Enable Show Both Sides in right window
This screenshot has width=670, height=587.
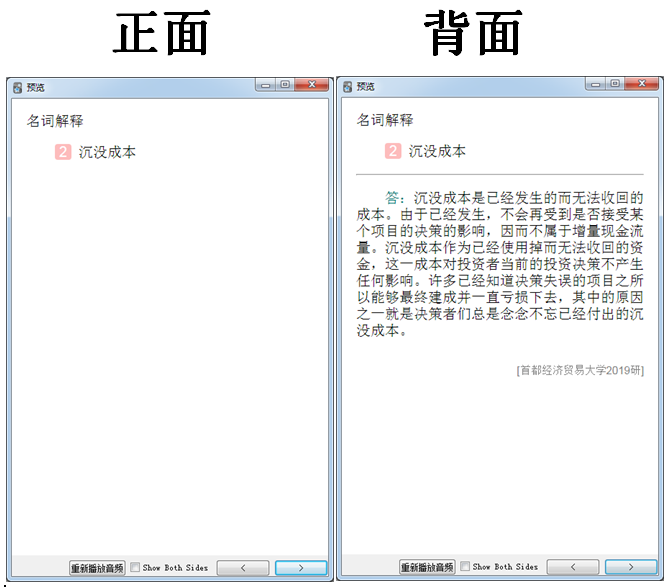pyautogui.click(x=465, y=566)
